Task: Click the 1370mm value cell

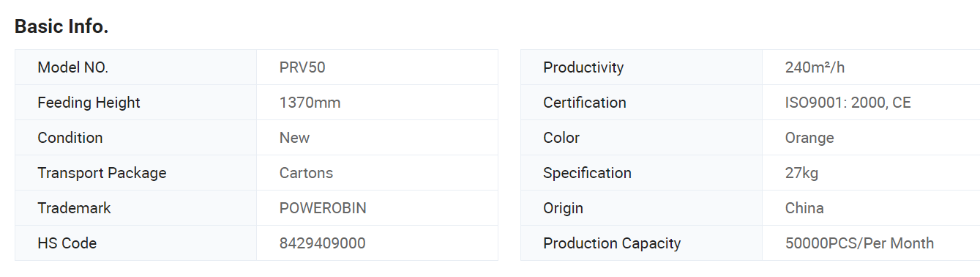Action: [378, 103]
